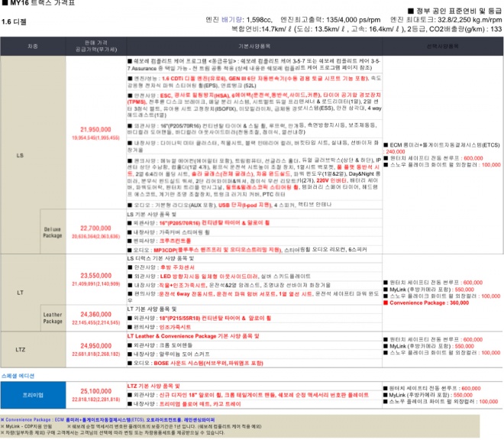Select the Deluxe Package row label

pyautogui.click(x=52, y=232)
